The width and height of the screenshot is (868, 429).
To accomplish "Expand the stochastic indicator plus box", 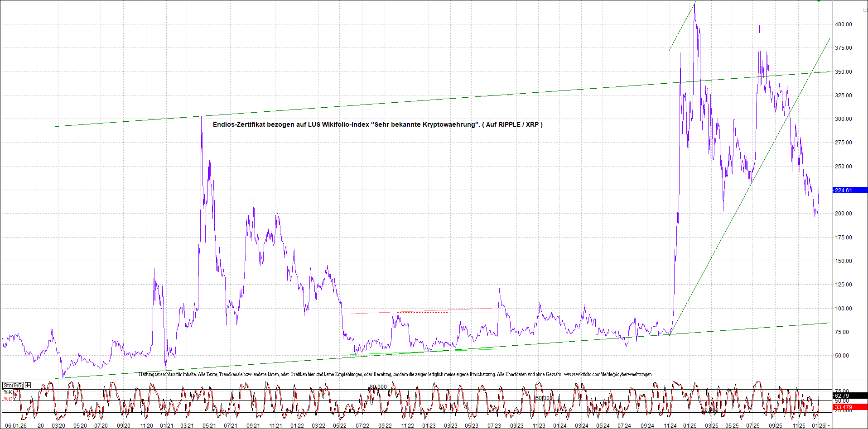I will click(x=28, y=386).
